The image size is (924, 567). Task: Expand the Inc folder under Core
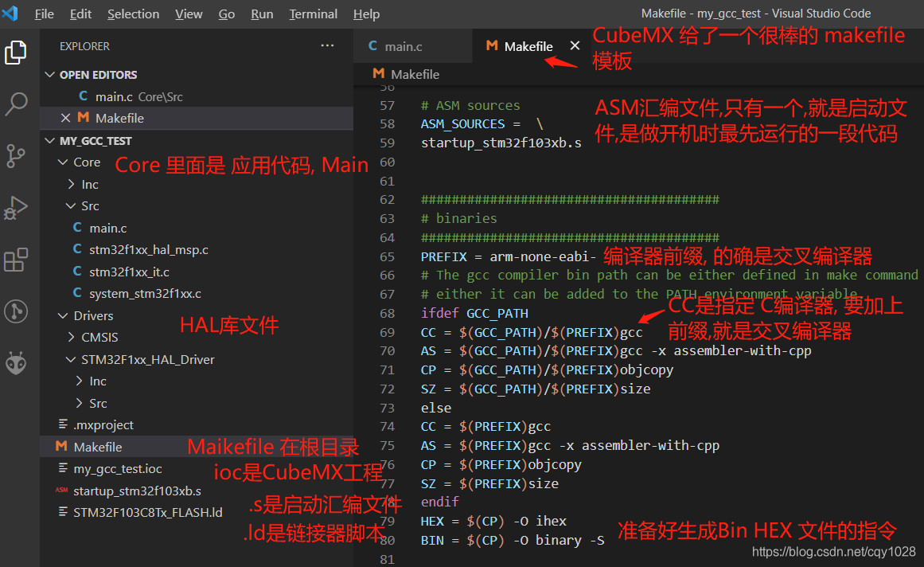[x=71, y=185]
